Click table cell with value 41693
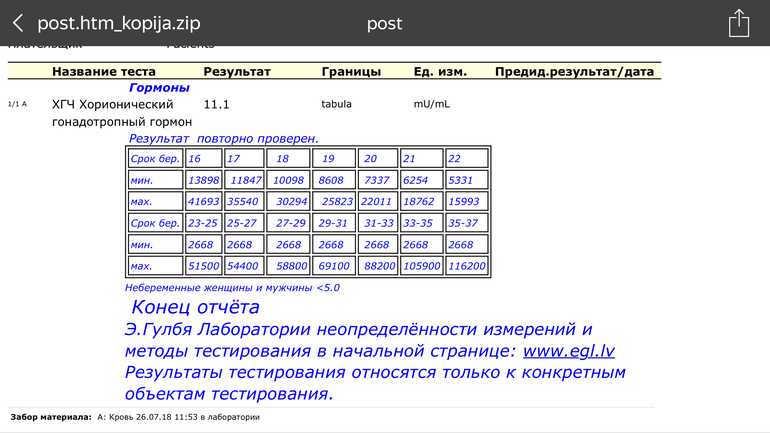The width and height of the screenshot is (770, 433). click(203, 202)
